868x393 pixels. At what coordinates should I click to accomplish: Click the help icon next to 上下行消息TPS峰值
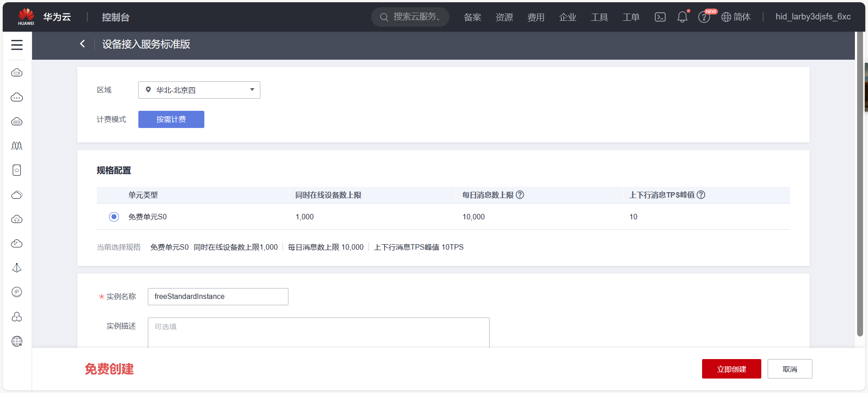click(x=701, y=195)
